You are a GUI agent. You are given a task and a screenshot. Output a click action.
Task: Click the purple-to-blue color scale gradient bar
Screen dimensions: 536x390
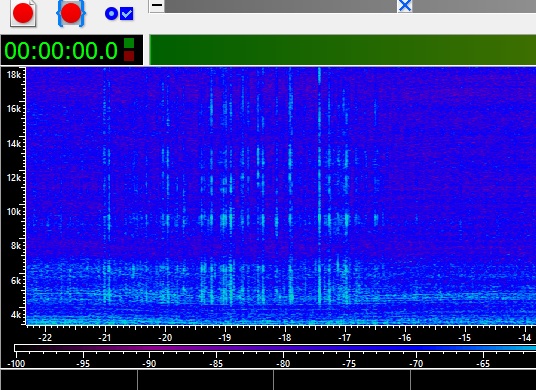click(x=275, y=348)
